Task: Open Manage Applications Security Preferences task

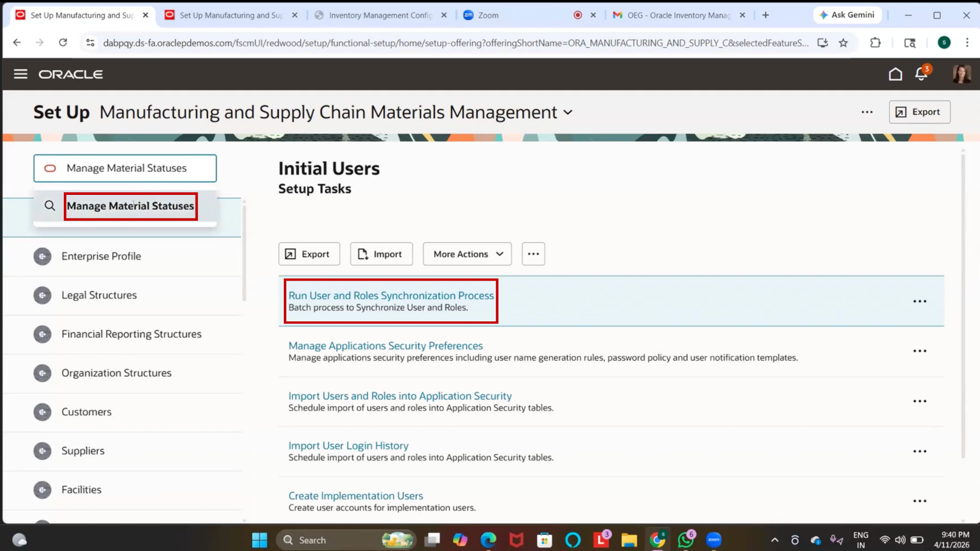Action: coord(385,346)
